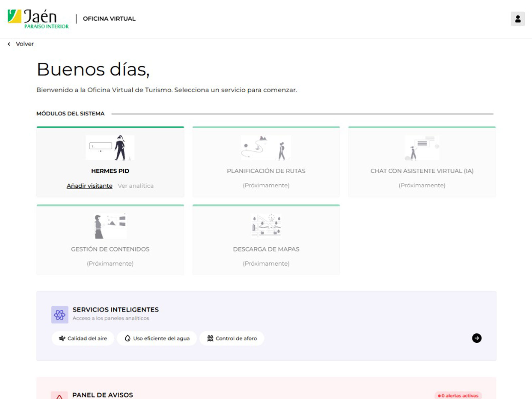Click the Hermes PID illustration
Viewport: 532px width, 399px height.
[110, 148]
